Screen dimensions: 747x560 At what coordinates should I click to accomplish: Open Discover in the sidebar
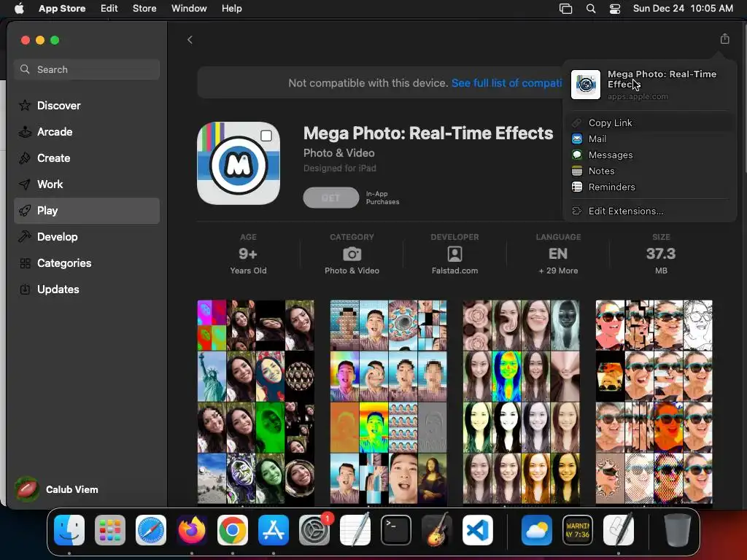coord(87,106)
